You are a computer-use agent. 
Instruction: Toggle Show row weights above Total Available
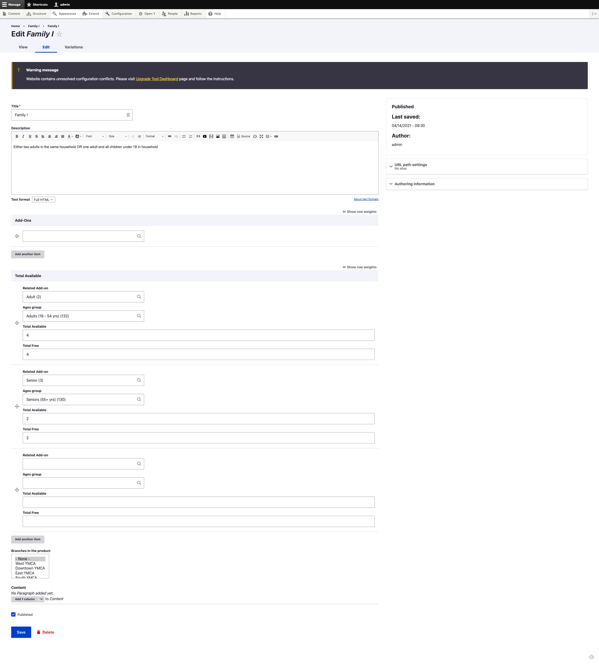359,267
